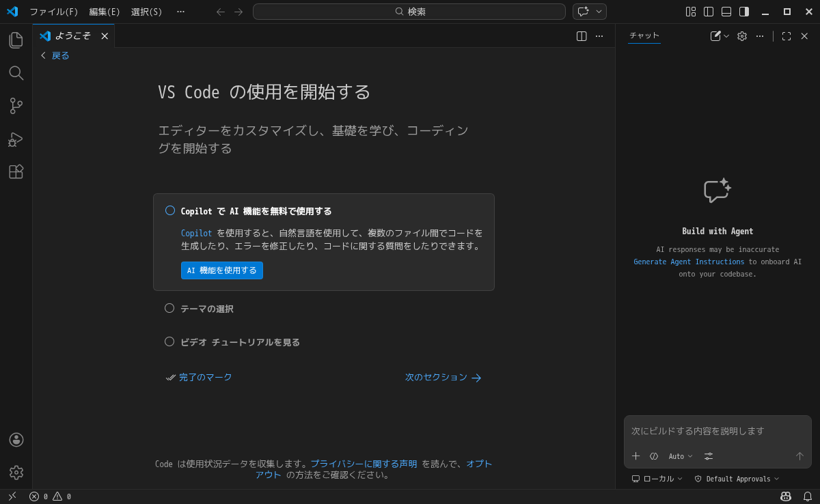
Task: Open Copilot status icon in status bar
Action: click(x=786, y=496)
